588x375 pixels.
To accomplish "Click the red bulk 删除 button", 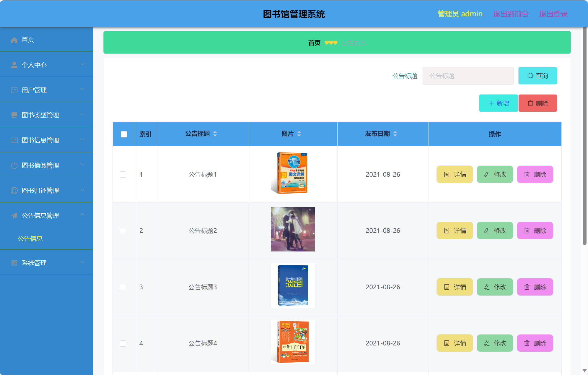I will point(537,103).
